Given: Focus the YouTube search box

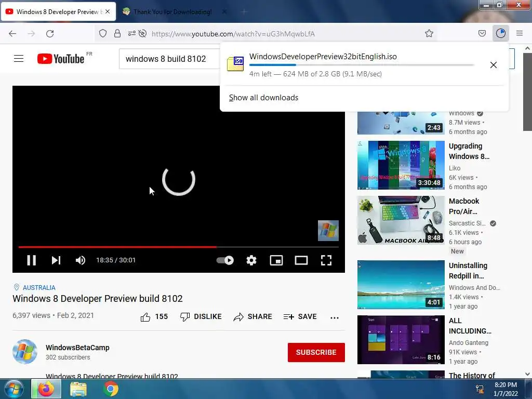Looking at the screenshot, I should tap(170, 59).
